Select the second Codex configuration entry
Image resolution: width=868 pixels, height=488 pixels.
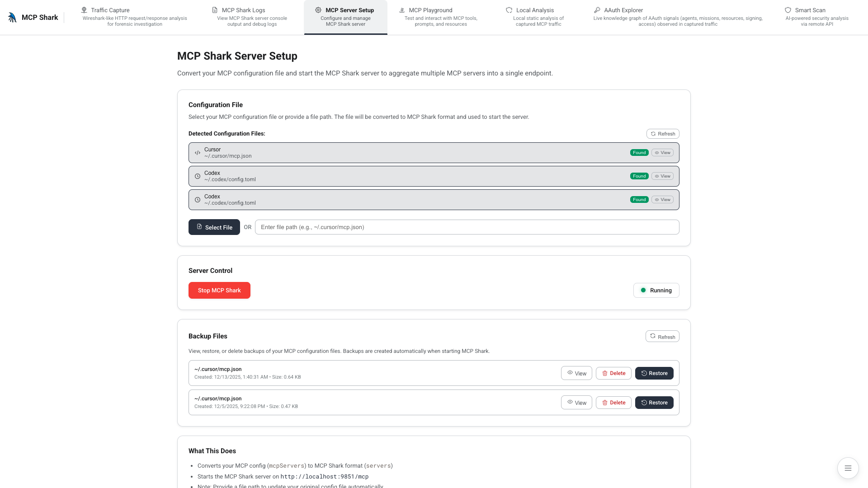coord(407,200)
